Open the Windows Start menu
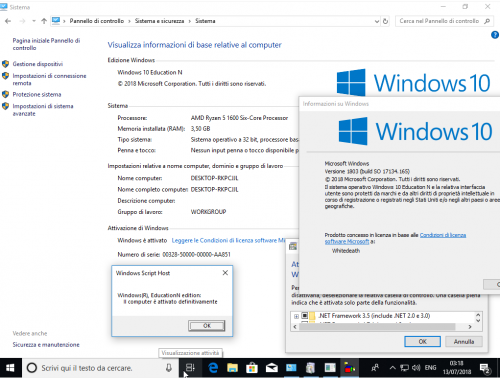The height and width of the screenshot is (378, 500). pyautogui.click(x=10, y=368)
